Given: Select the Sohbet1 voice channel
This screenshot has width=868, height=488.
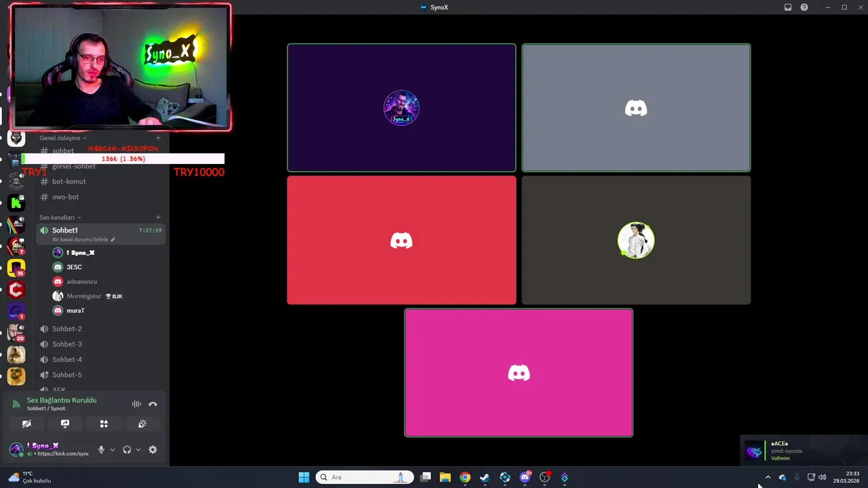Looking at the screenshot, I should (x=100, y=234).
